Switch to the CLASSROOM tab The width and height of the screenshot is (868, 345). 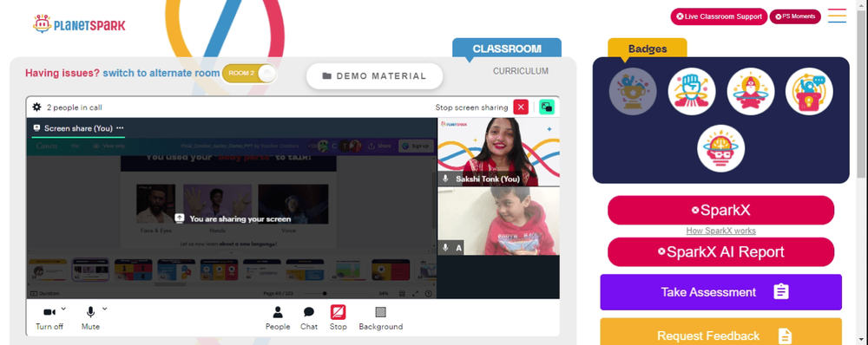(x=507, y=48)
